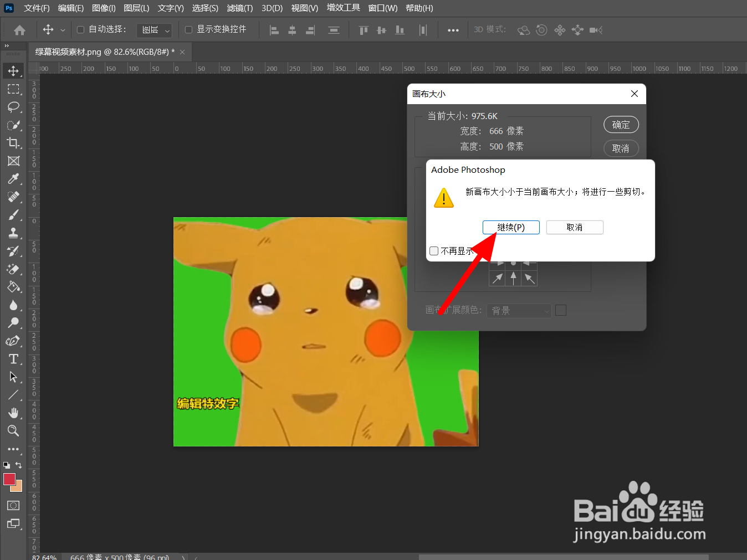Open the 窗口(W) menu
This screenshot has height=560, width=747.
(x=383, y=8)
